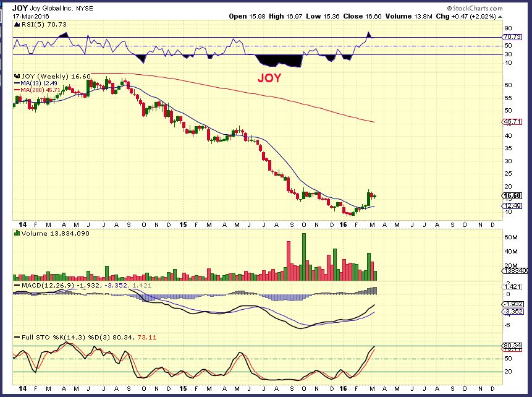Select the black MACD legend dash

(x=17, y=285)
